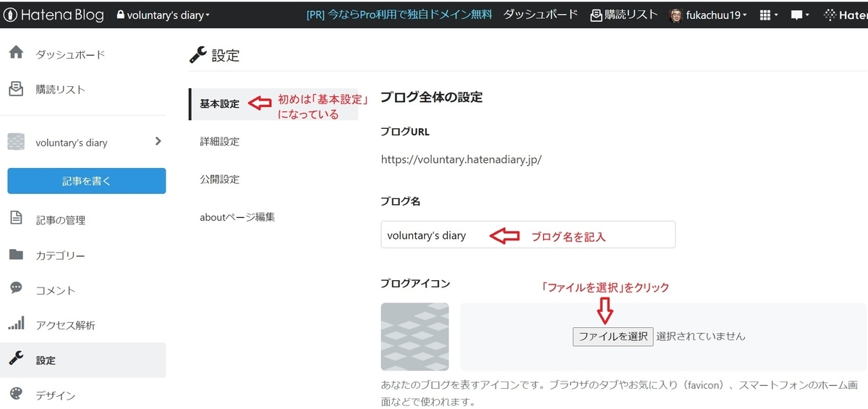Go to ダッシュボード in the top bar
Viewport: 868px width, 409px height.
tap(540, 14)
